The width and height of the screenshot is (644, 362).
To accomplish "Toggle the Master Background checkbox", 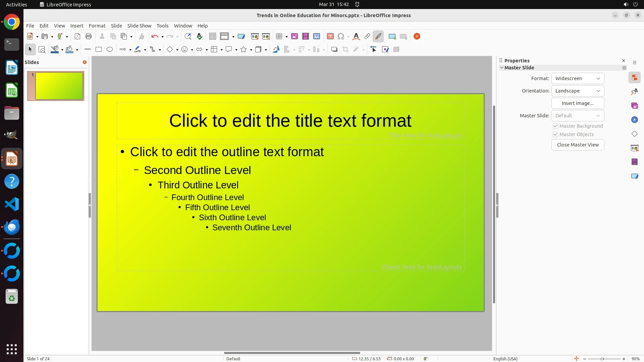I will (555, 126).
